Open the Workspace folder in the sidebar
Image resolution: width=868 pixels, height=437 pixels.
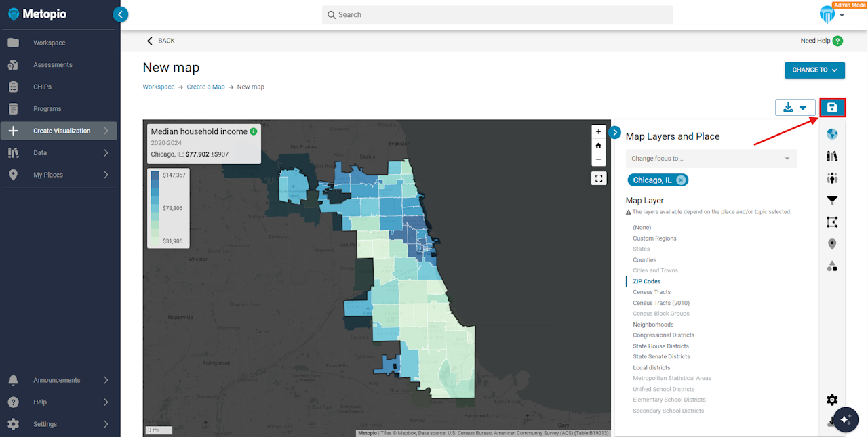(49, 43)
